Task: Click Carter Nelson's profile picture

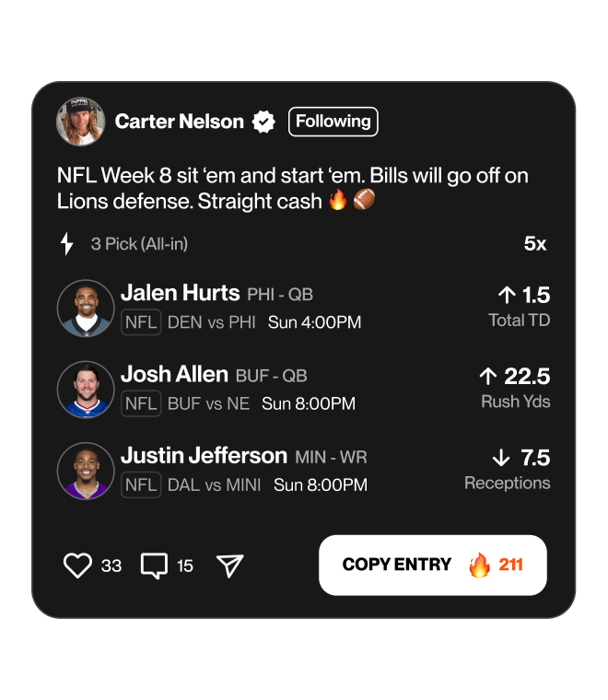Action: click(x=81, y=122)
